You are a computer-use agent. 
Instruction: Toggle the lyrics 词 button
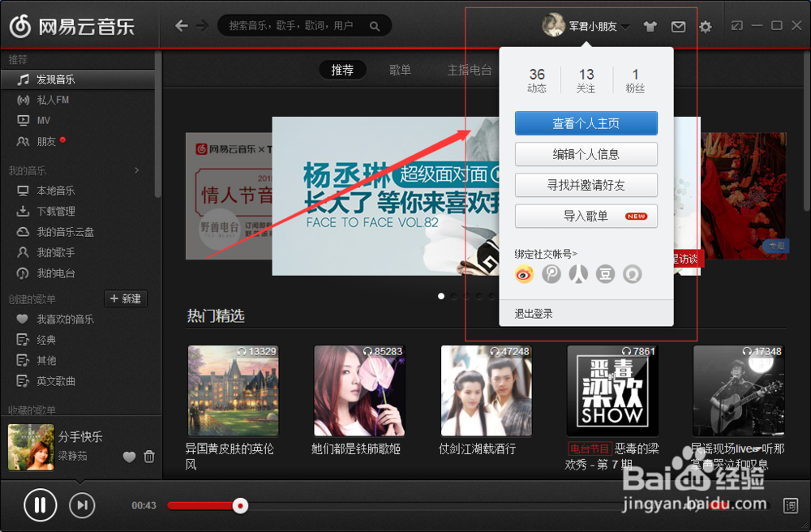coord(790,505)
